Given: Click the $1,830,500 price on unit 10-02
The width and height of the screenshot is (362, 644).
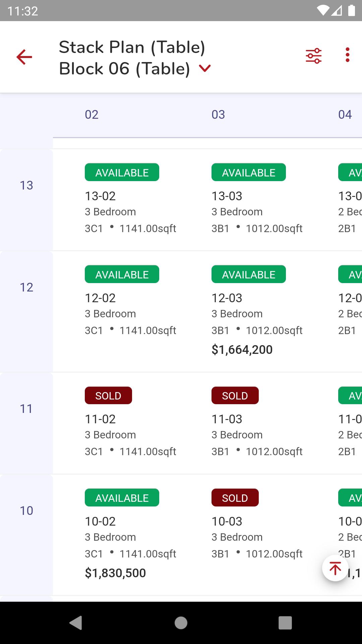Looking at the screenshot, I should tap(115, 573).
